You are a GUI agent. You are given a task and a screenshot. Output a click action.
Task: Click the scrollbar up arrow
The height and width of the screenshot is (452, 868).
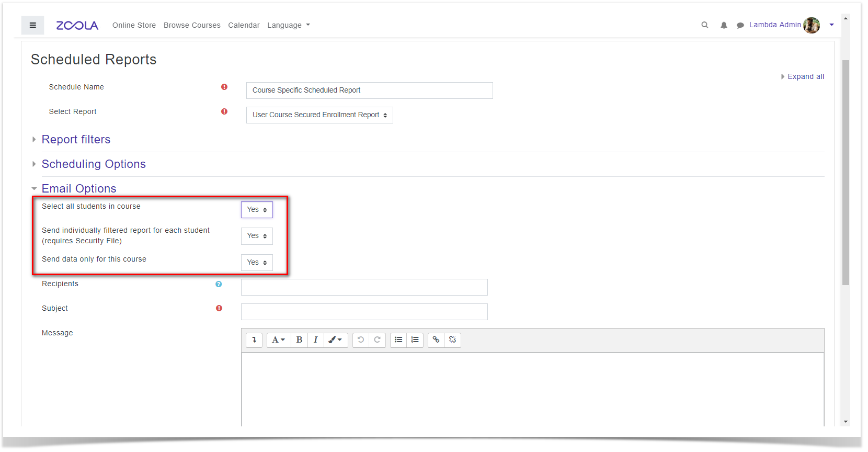click(x=846, y=18)
